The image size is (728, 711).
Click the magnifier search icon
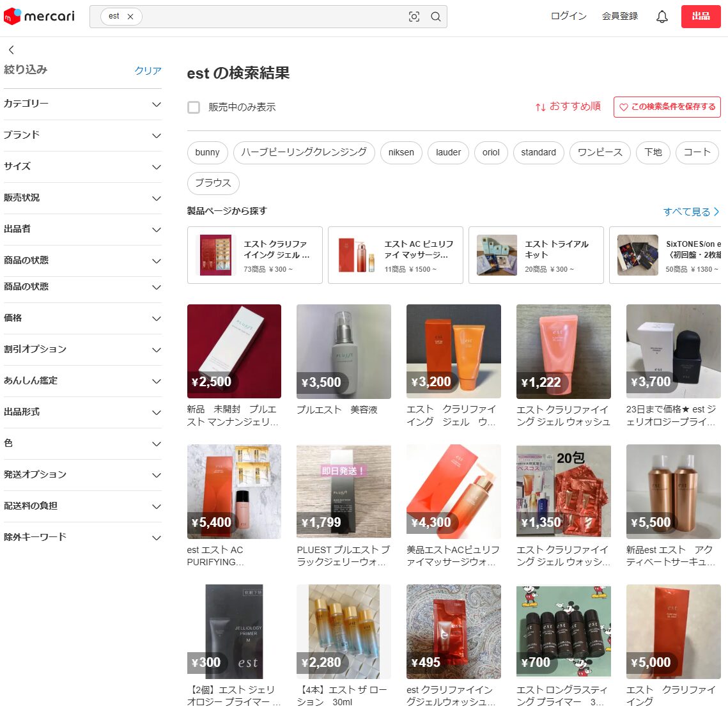tap(435, 17)
